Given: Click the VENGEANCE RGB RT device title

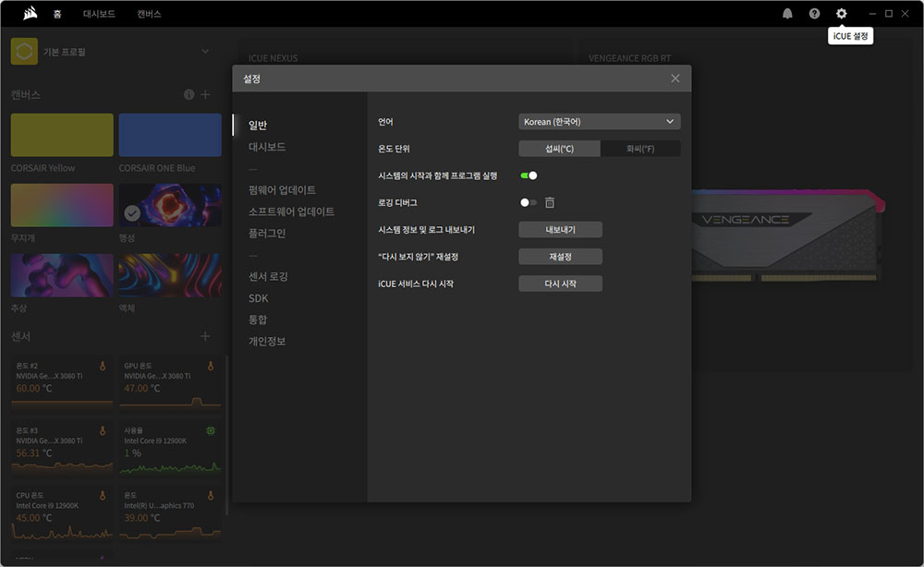Looking at the screenshot, I should tap(629, 58).
